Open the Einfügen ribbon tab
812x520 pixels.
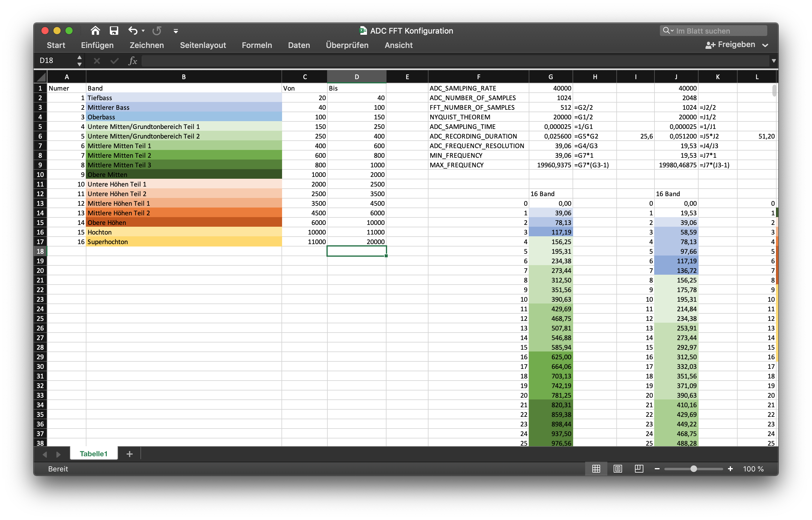(x=97, y=45)
